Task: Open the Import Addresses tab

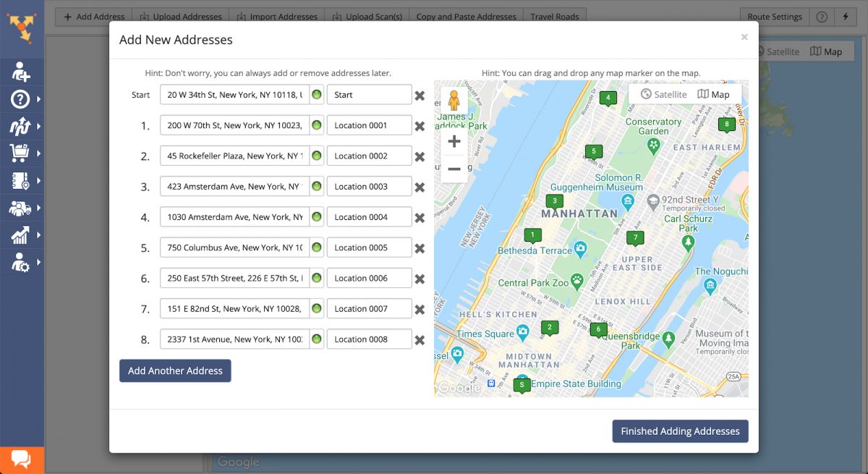Action: [x=277, y=17]
